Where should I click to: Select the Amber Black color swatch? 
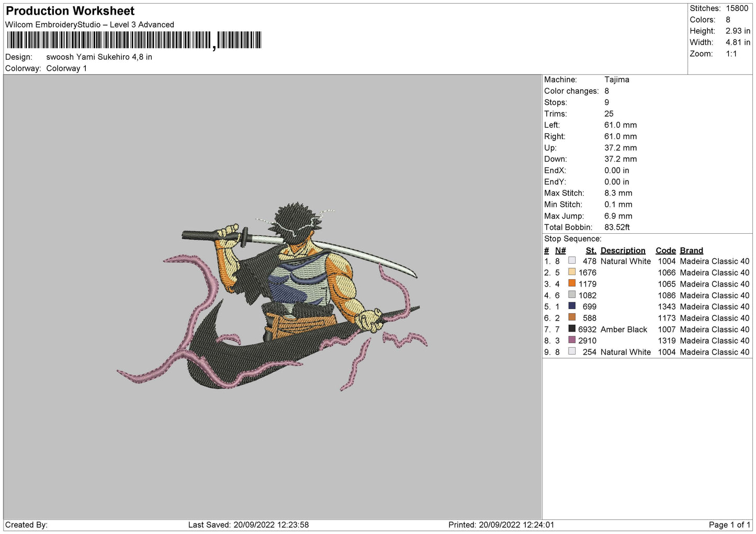point(572,329)
